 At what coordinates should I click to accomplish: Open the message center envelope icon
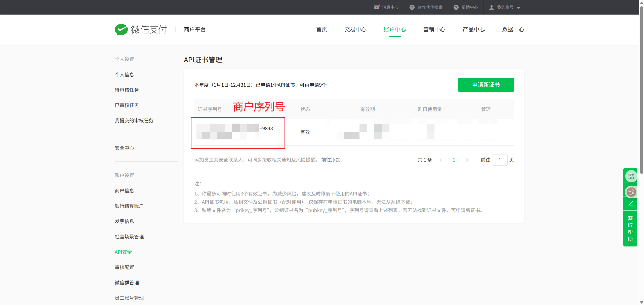pos(377,7)
